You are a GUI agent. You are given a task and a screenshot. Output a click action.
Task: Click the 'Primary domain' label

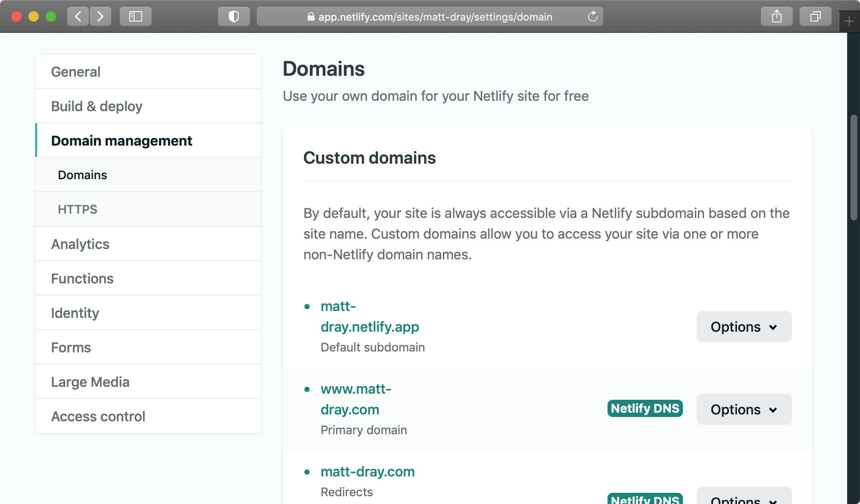[364, 430]
